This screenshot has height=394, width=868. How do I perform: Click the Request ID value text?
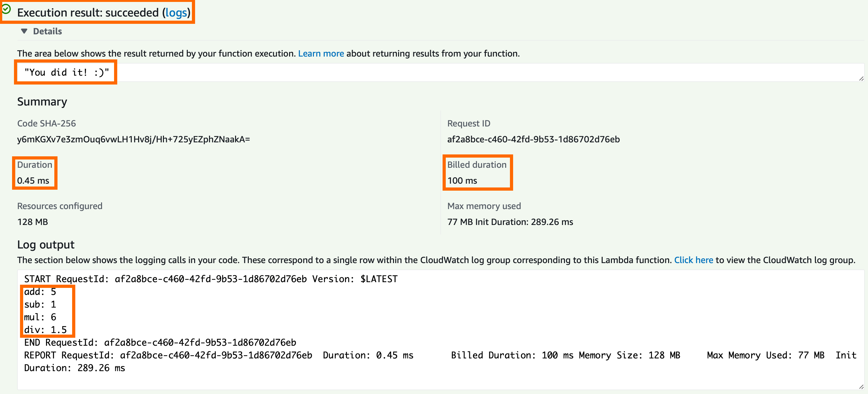pos(533,139)
